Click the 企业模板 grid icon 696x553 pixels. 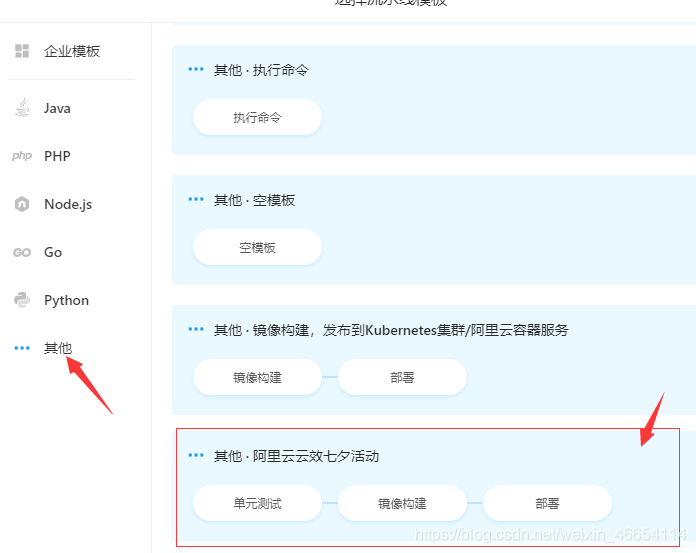pos(22,51)
